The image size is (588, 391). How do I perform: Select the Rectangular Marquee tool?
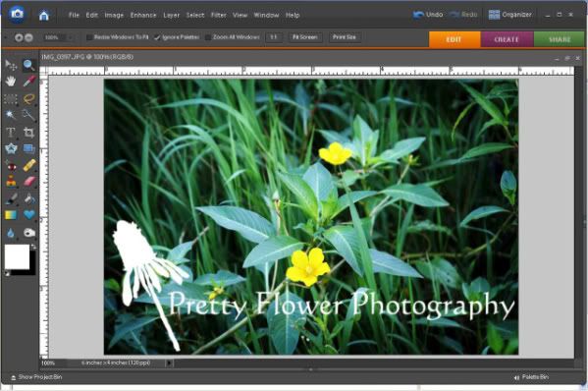(11, 98)
